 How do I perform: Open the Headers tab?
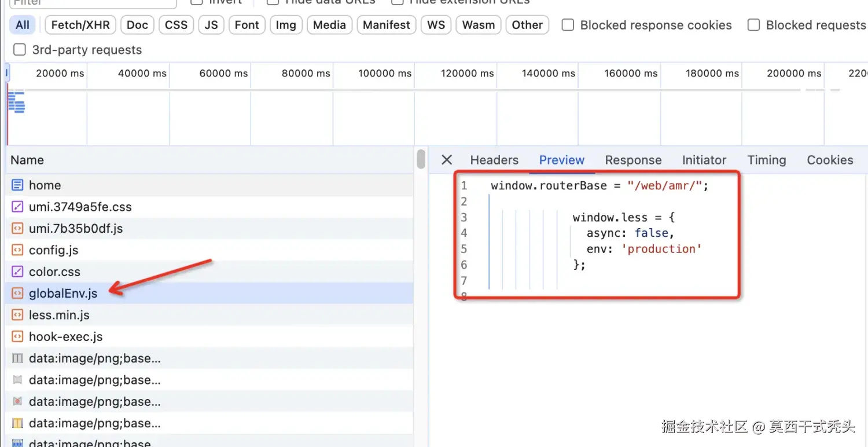pos(494,160)
